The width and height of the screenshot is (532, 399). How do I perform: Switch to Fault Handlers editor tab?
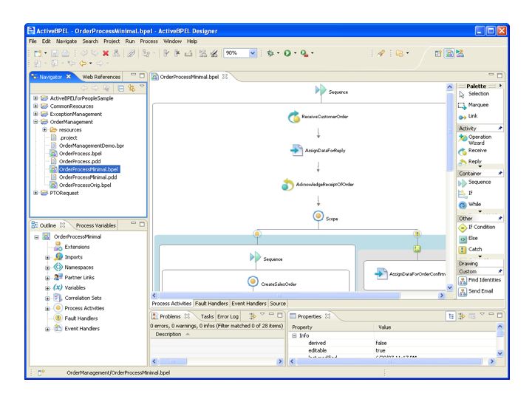(x=211, y=304)
